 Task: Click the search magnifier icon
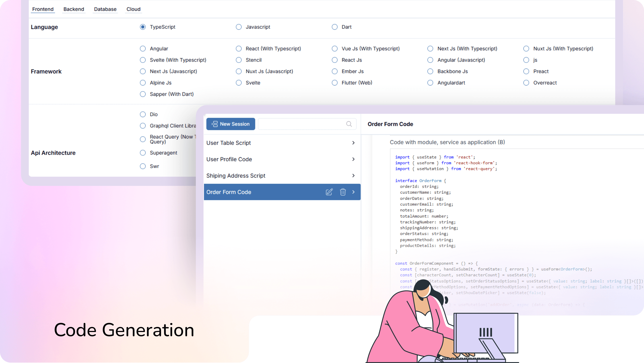pyautogui.click(x=349, y=124)
